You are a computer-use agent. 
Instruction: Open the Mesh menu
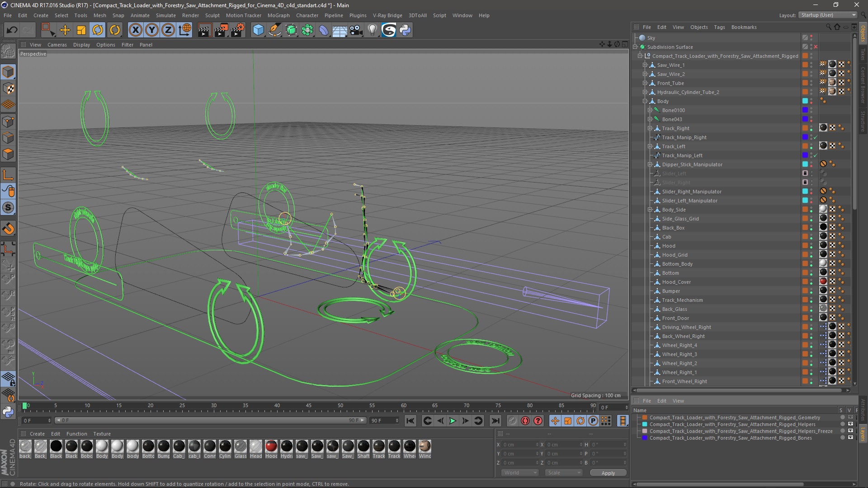[x=100, y=15]
